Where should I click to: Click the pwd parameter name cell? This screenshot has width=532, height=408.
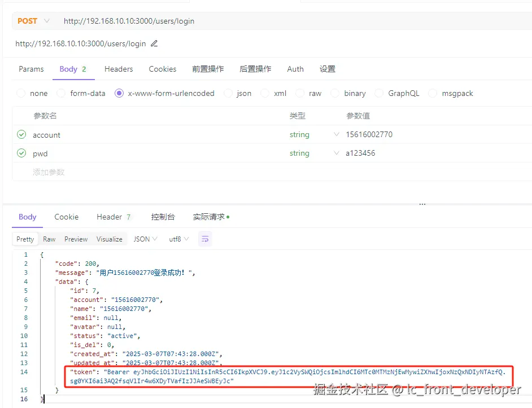[x=40, y=153]
